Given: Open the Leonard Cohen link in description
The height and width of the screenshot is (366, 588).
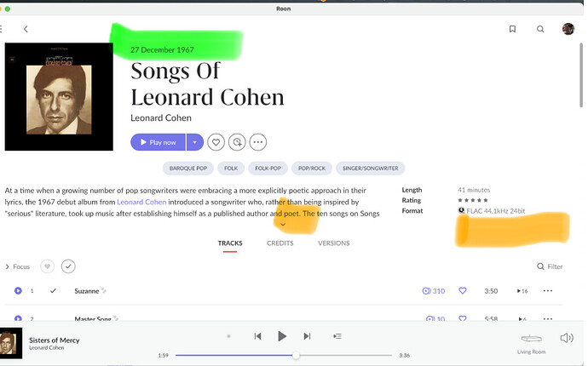Looking at the screenshot, I should pos(141,202).
